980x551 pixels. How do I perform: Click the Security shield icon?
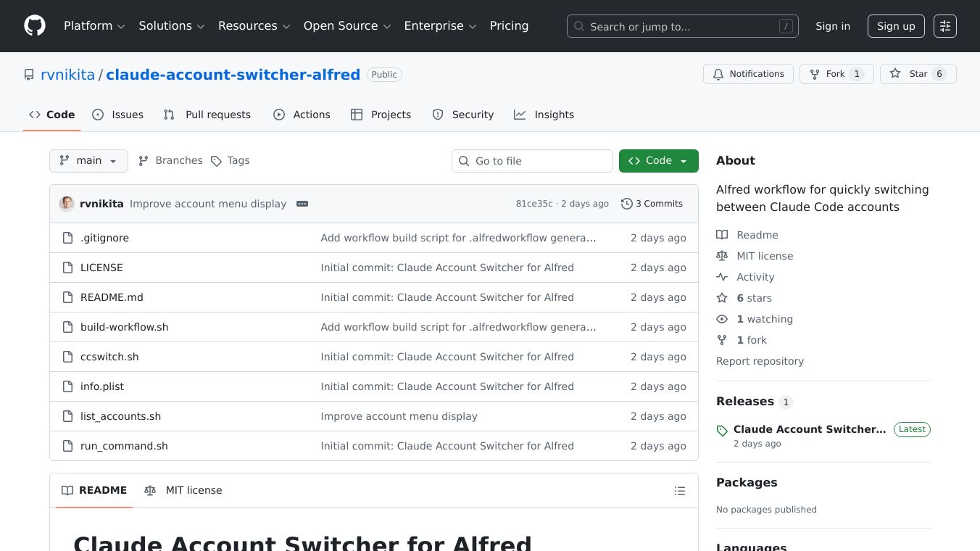[x=438, y=115]
